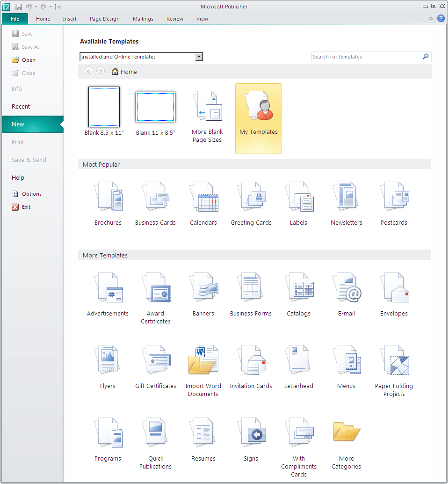
Task: Open the Advertisements templates
Action: (x=108, y=294)
